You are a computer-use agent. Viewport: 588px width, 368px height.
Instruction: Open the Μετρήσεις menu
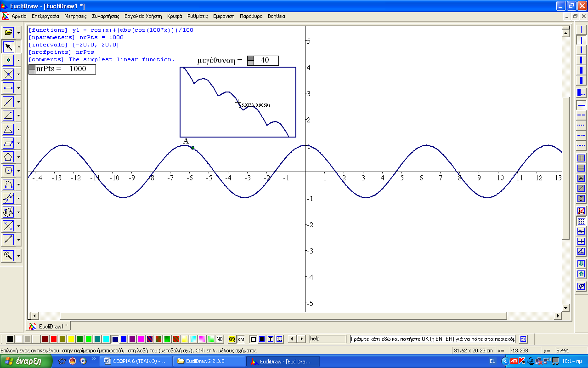point(75,16)
